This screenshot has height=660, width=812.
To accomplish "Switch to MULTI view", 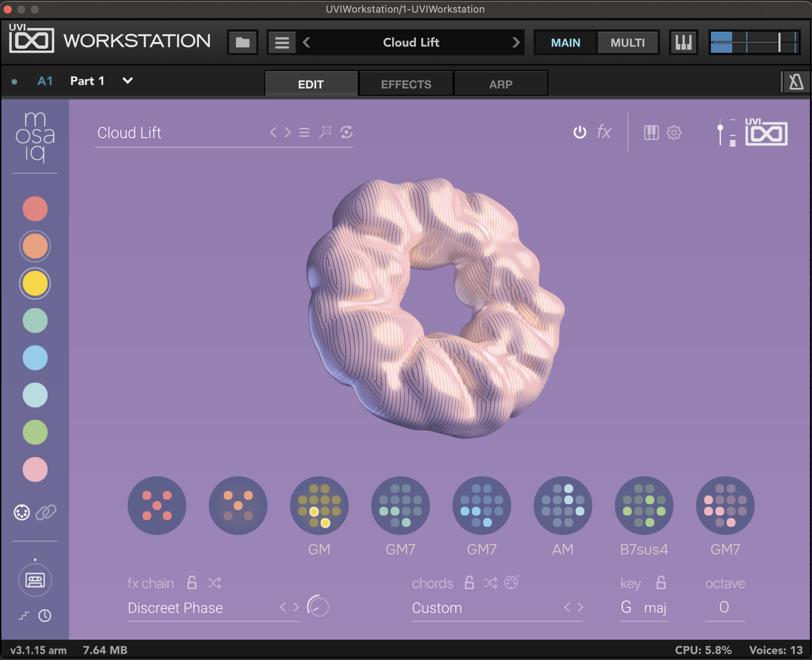I will [x=628, y=42].
